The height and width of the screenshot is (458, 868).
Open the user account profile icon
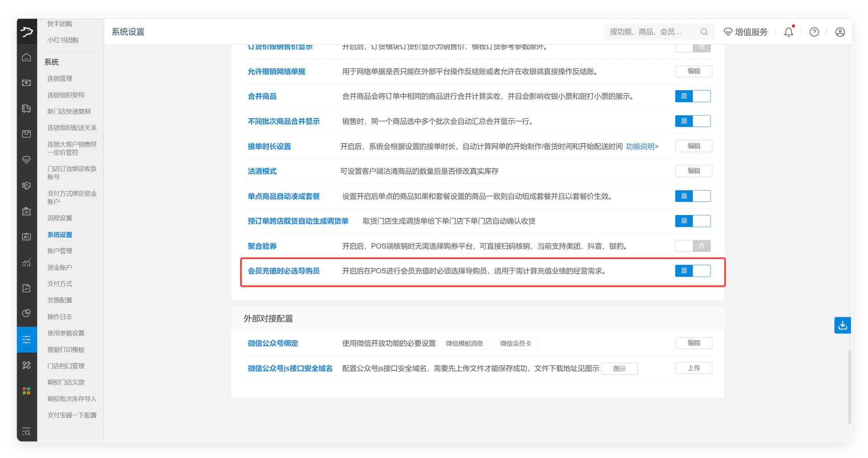point(840,32)
